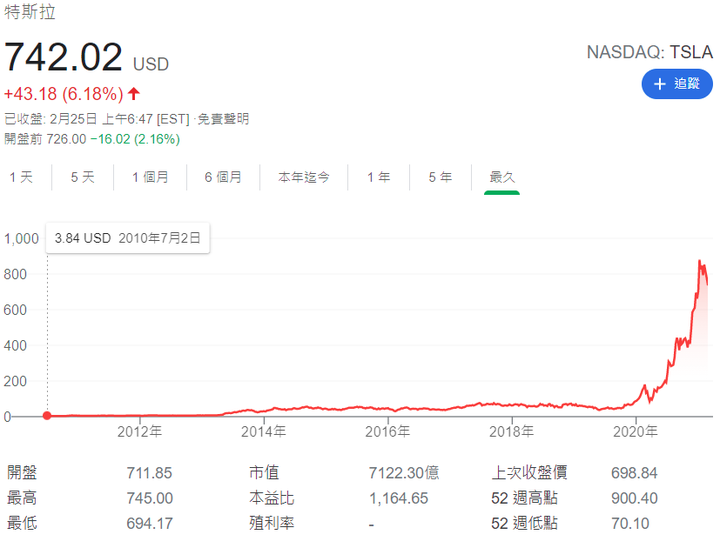Screen dimensions: 720x548
Task: Click the 最高 value 745.00
Action: [150, 498]
